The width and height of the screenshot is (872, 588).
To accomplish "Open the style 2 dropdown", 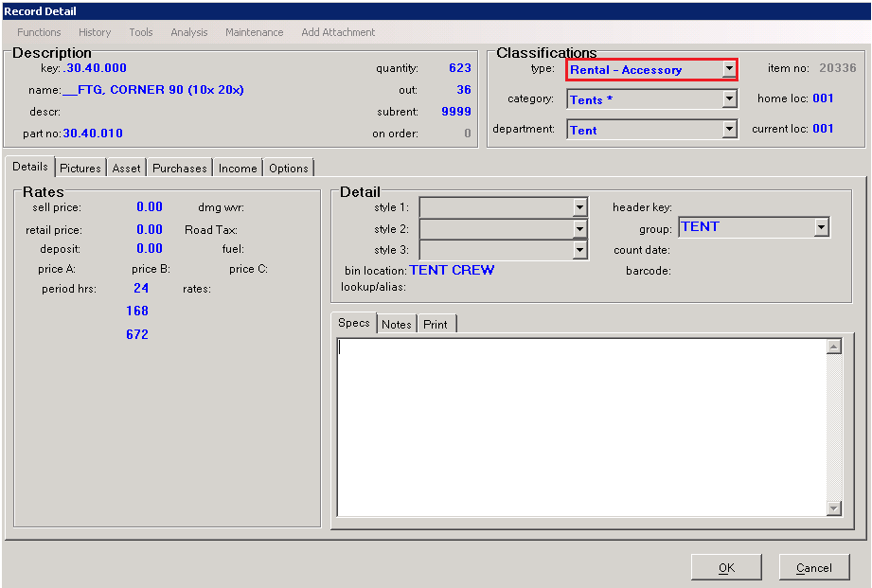I will click(x=579, y=229).
